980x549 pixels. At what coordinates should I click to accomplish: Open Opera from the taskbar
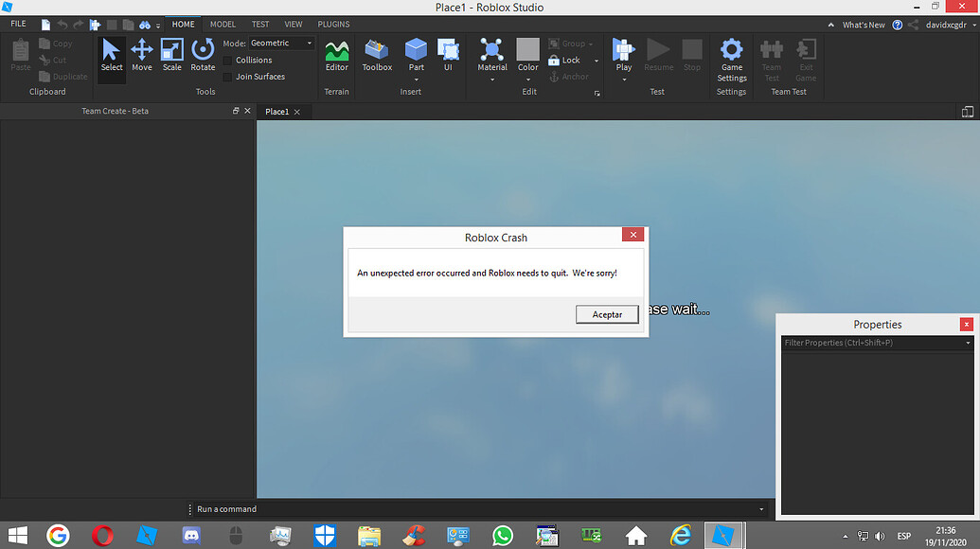pyautogui.click(x=102, y=535)
